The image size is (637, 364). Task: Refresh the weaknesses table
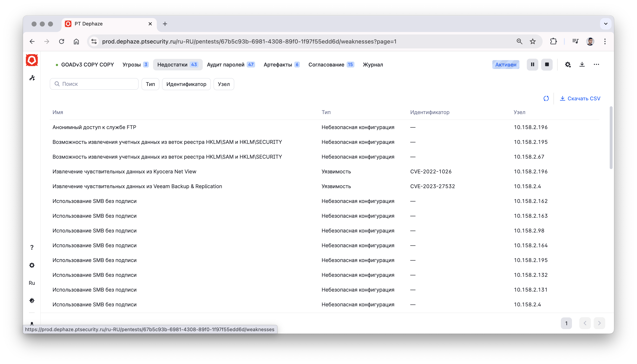point(546,98)
